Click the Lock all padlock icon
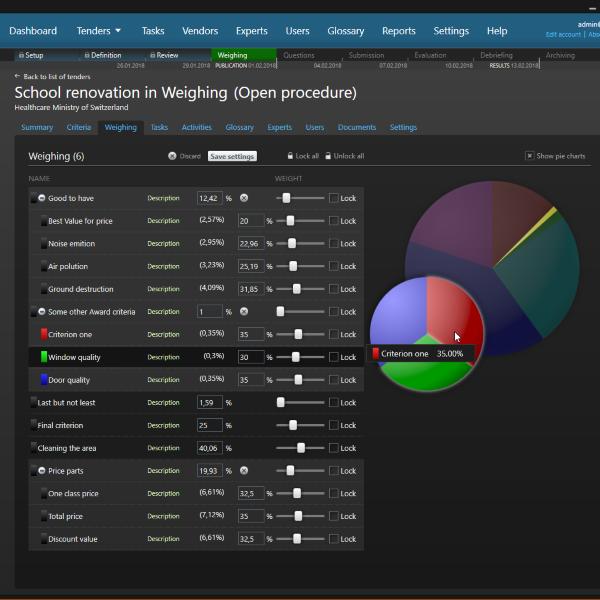The height and width of the screenshot is (600, 600). tap(289, 157)
